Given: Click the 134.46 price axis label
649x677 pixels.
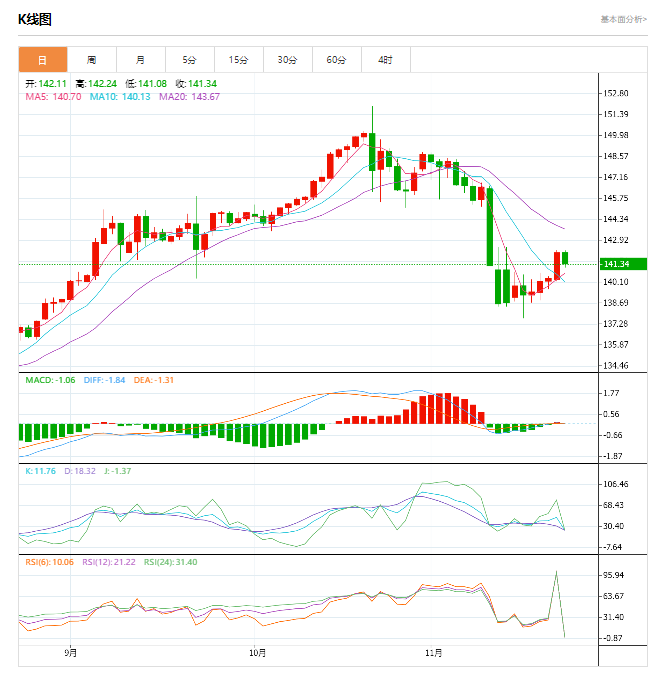Looking at the screenshot, I should pyautogui.click(x=616, y=366).
